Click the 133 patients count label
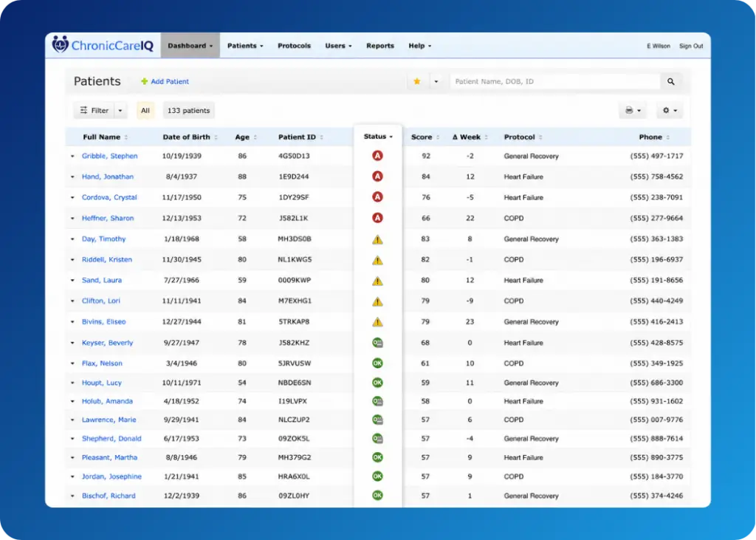The height and width of the screenshot is (540, 756). [x=188, y=111]
